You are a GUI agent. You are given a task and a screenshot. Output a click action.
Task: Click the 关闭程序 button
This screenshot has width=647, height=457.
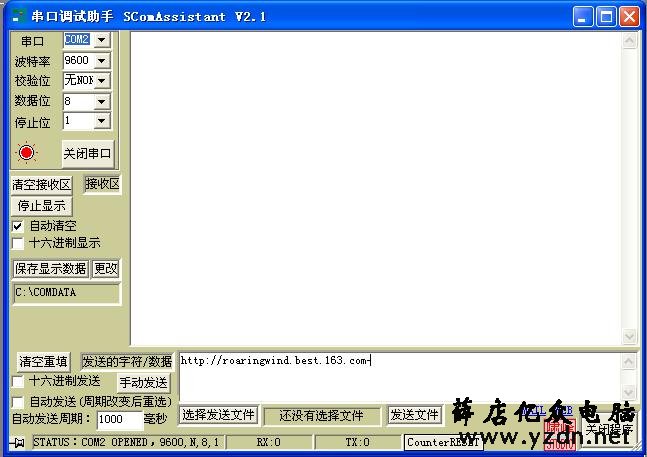tap(609, 429)
